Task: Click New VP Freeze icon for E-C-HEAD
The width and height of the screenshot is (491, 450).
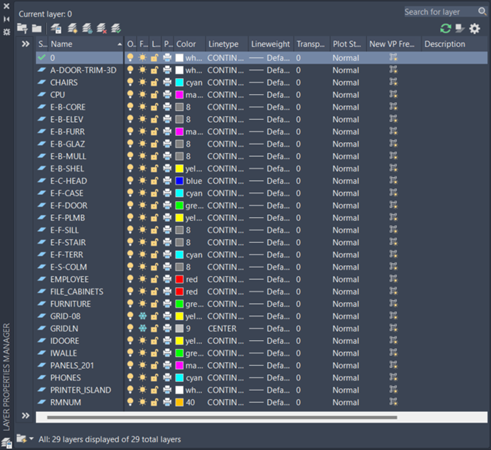Action: pos(393,181)
